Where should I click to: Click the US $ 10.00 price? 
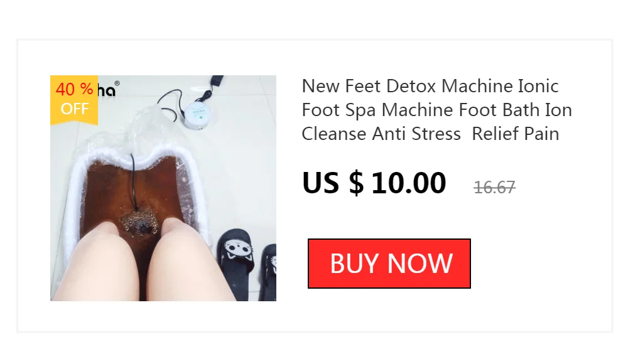tap(374, 183)
